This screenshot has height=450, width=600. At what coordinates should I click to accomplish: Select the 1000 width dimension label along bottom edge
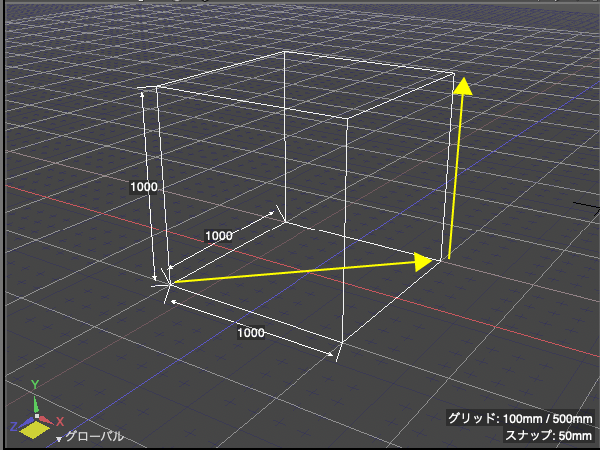(x=251, y=333)
